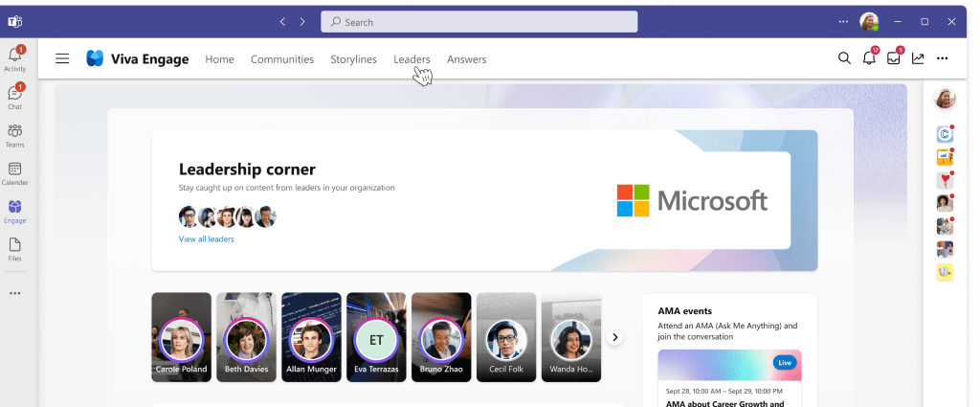
Task: Open Wanda Ho... story card
Action: [571, 337]
